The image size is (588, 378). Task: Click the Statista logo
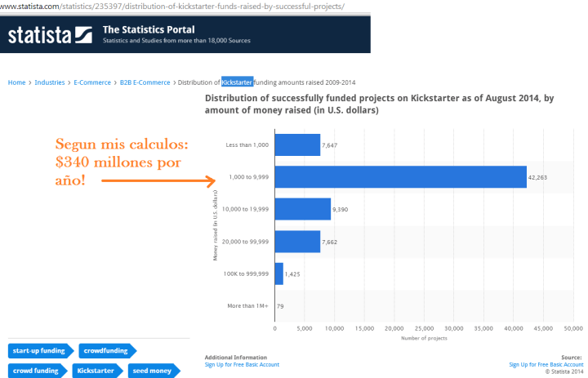click(x=49, y=35)
